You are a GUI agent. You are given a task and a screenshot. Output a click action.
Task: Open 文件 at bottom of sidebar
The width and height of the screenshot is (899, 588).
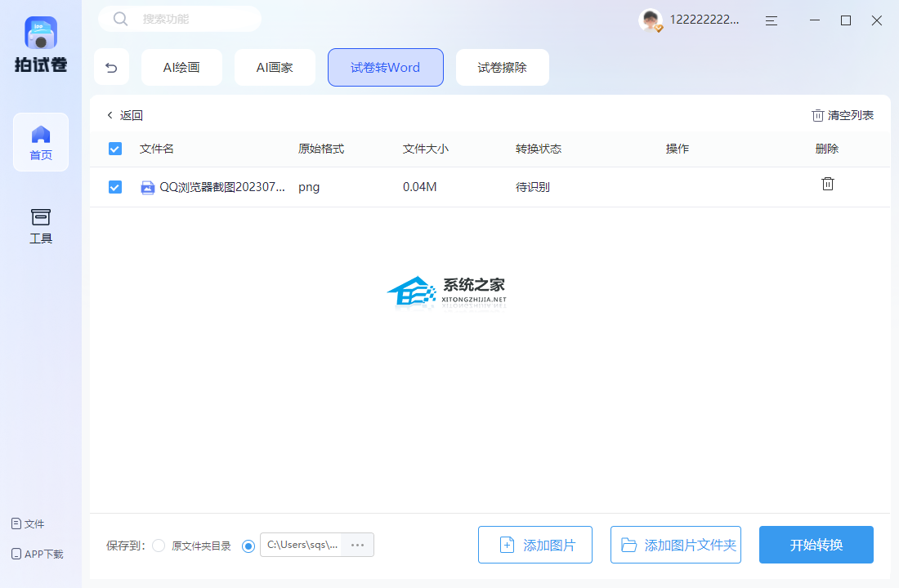pos(28,523)
